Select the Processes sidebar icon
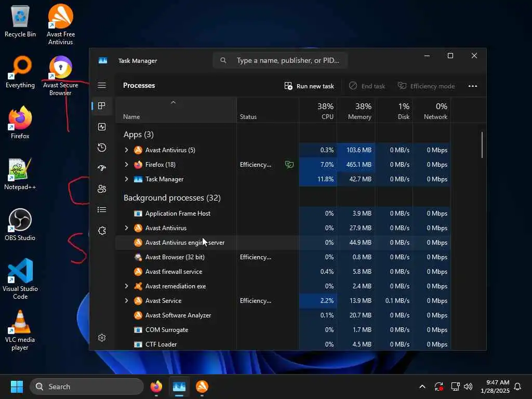Screen dimensions: 532x399 101,106
